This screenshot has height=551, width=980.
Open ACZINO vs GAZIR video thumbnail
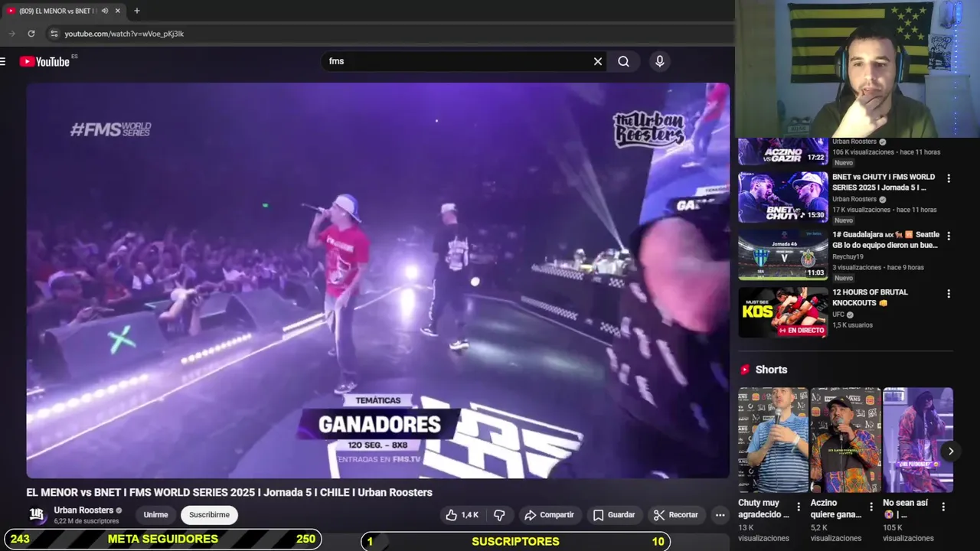pyautogui.click(x=782, y=152)
